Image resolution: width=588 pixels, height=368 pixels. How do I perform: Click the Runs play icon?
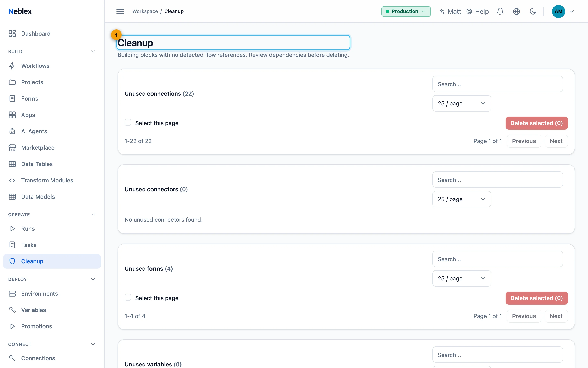point(12,229)
